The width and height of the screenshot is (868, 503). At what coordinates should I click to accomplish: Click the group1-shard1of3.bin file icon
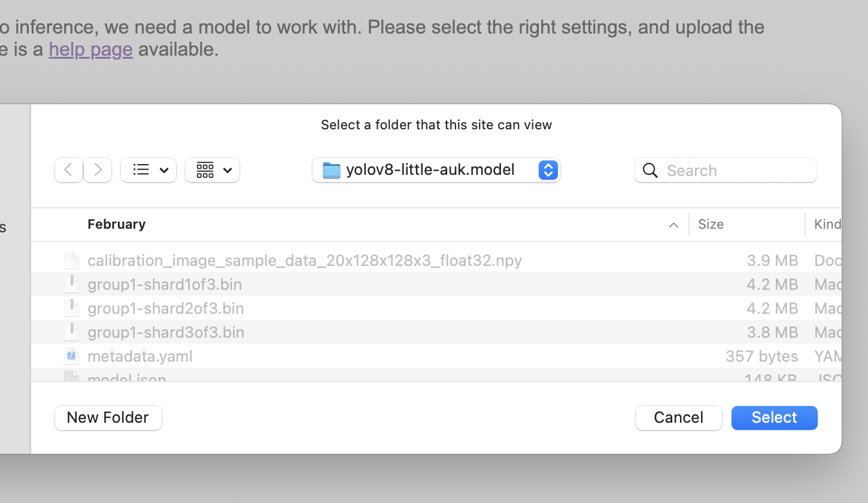coord(72,284)
